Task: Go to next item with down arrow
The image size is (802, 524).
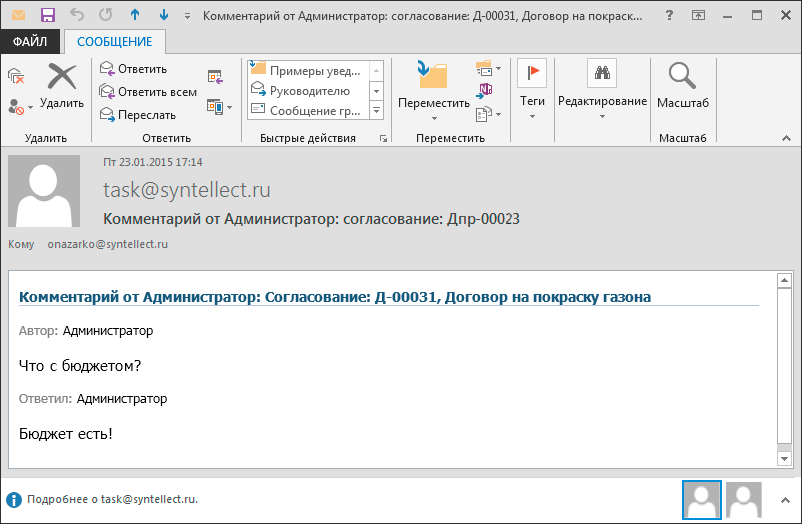Action: 163,15
